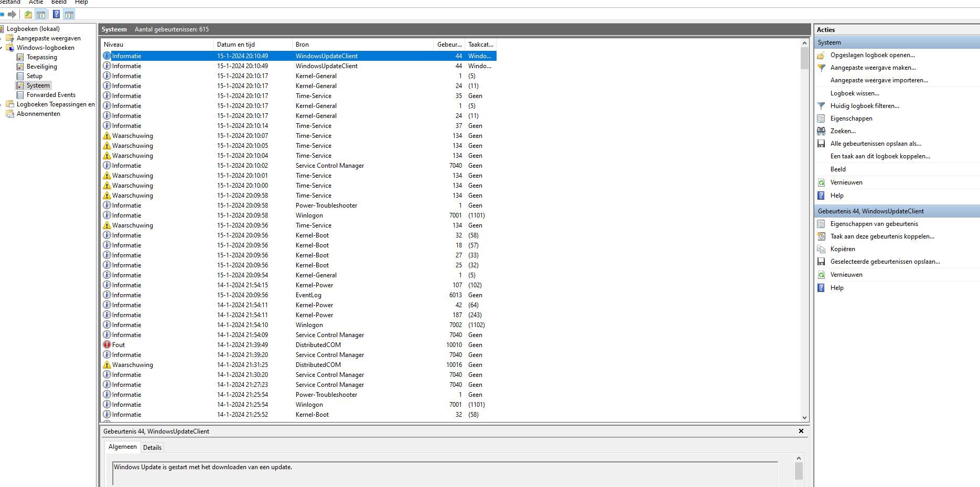Select the Time-Service event 35 row
This screenshot has height=487, width=980.
(x=299, y=96)
